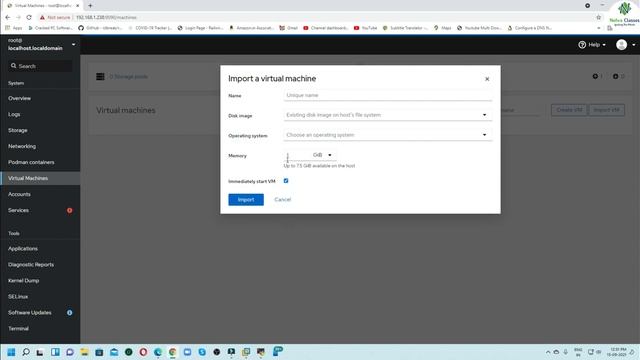This screenshot has height=360, width=640.
Task: Open the Operating system dropdown
Action: point(387,135)
